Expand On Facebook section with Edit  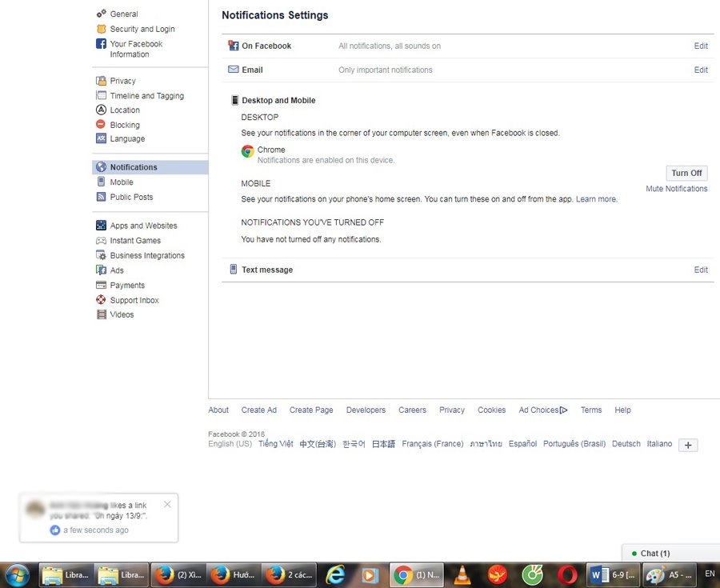pyautogui.click(x=701, y=46)
